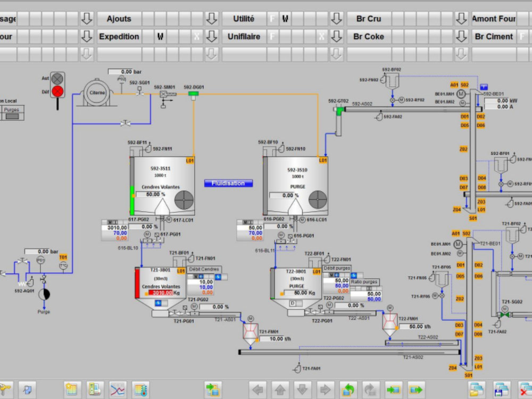Toggle the M mode selector at 617-PG02
Screen dimensions: 532x399
click(x=112, y=222)
